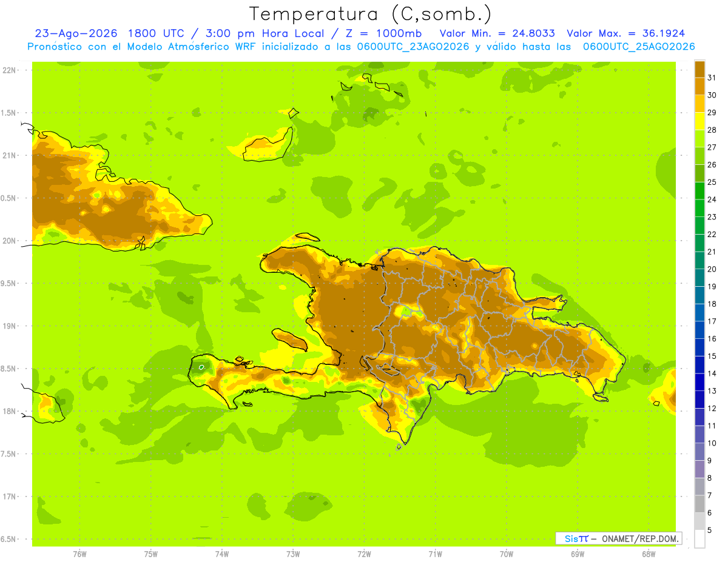Click the colorbar label "5"
The image size is (728, 562).
(x=710, y=529)
